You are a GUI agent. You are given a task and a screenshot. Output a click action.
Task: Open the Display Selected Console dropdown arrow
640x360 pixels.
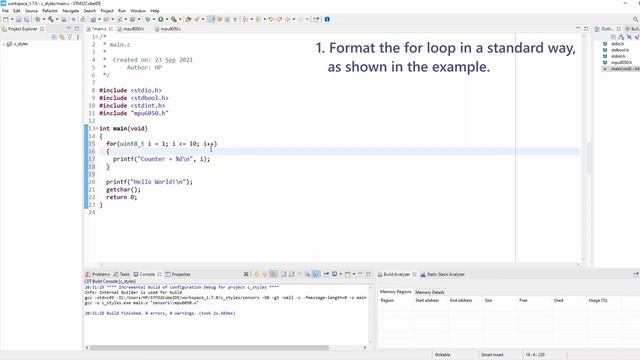(x=340, y=274)
